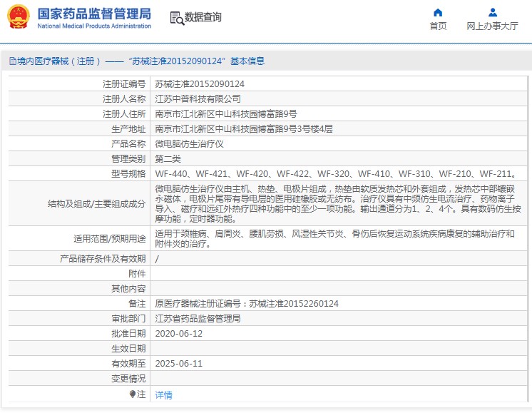Select expiry date 2025-06-11
The width and height of the screenshot is (532, 413).
179,364
